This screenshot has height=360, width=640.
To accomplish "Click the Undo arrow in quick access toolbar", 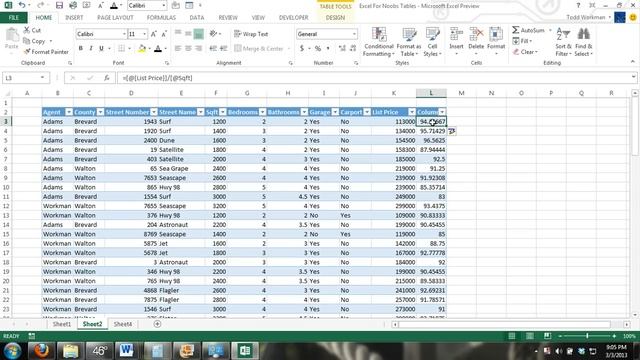I will point(22,5).
